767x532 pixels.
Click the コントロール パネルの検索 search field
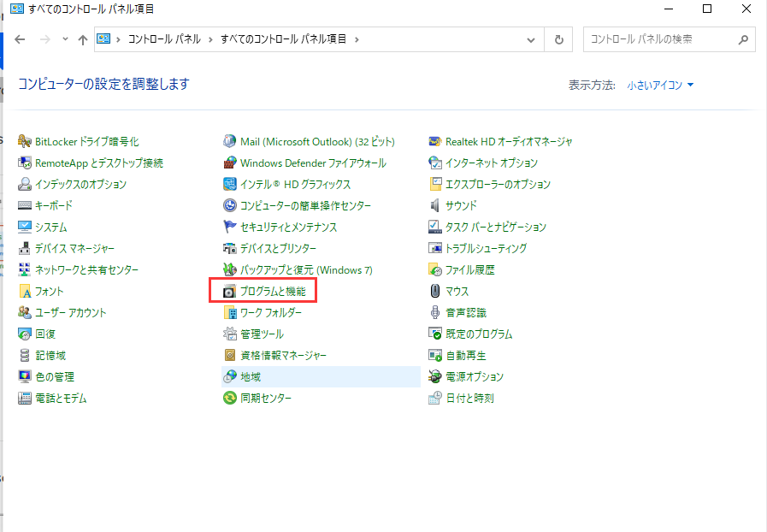[658, 39]
